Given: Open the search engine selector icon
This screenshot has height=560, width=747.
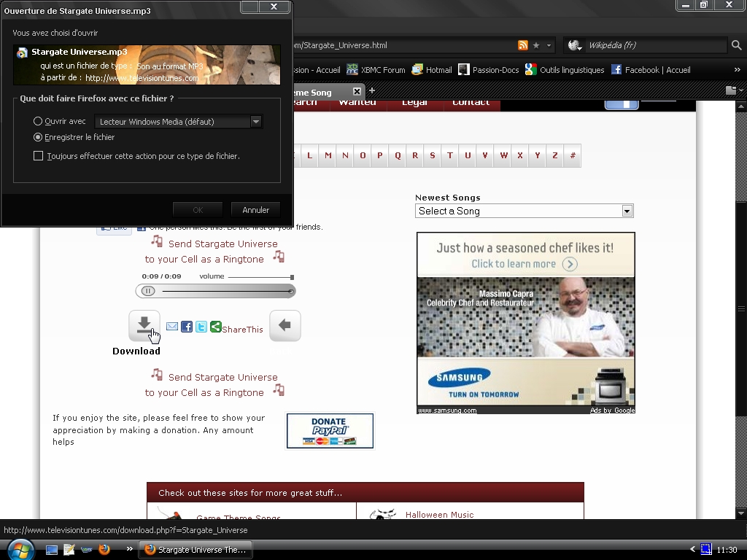Looking at the screenshot, I should [575, 45].
